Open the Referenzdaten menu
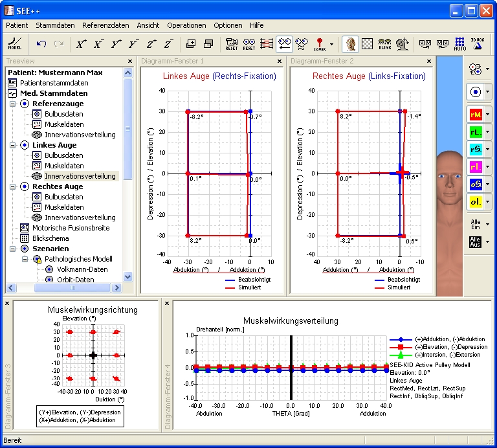The width and height of the screenshot is (497, 448). (105, 25)
